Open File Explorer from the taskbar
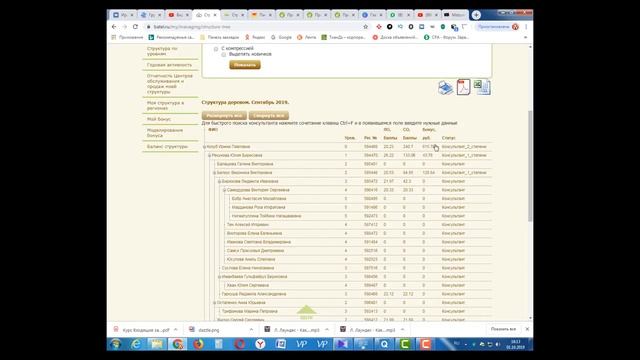 [x=156, y=344]
